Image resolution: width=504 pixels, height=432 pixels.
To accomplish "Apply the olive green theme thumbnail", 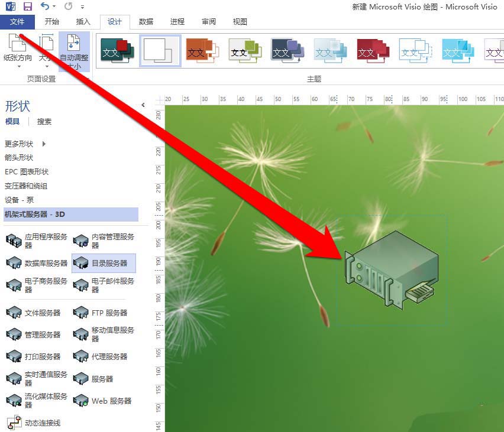I will tap(245, 51).
